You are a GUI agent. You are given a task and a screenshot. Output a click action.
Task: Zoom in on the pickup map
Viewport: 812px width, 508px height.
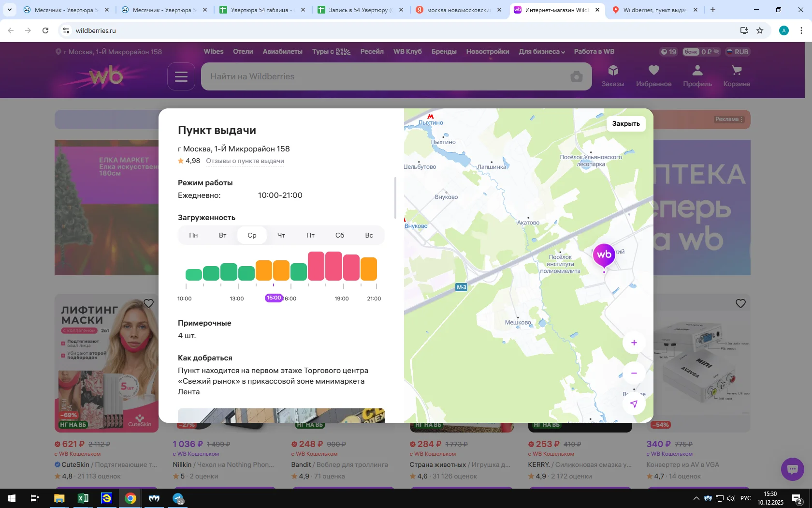(x=634, y=343)
